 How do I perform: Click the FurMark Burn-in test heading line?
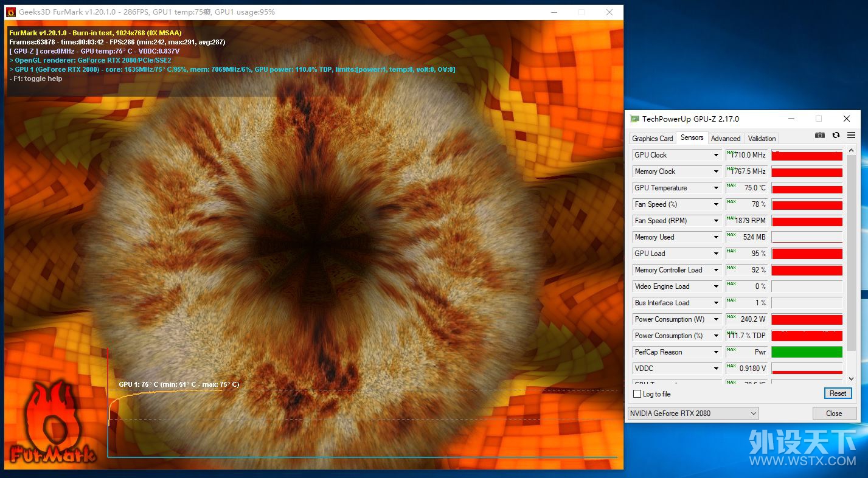pyautogui.click(x=95, y=33)
